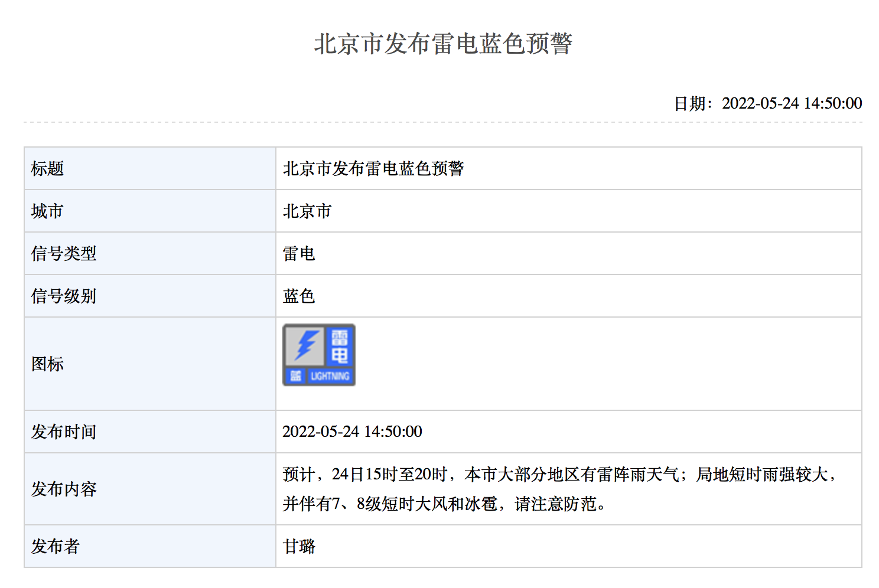879x588 pixels.
Task: Click the publisher name 甘璐
Action: pyautogui.click(x=299, y=547)
